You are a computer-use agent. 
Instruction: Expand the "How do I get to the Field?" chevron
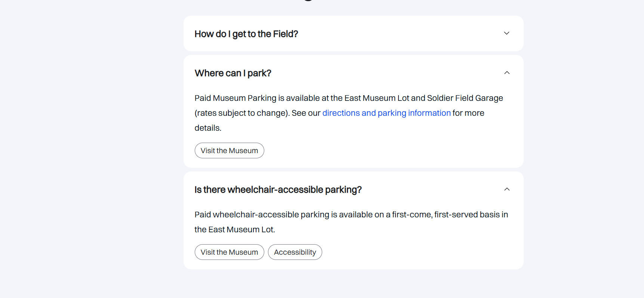pyautogui.click(x=506, y=33)
